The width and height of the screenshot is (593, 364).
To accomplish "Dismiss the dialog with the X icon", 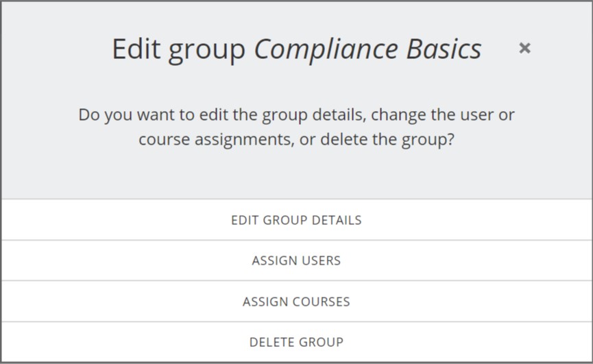I will click(x=524, y=48).
